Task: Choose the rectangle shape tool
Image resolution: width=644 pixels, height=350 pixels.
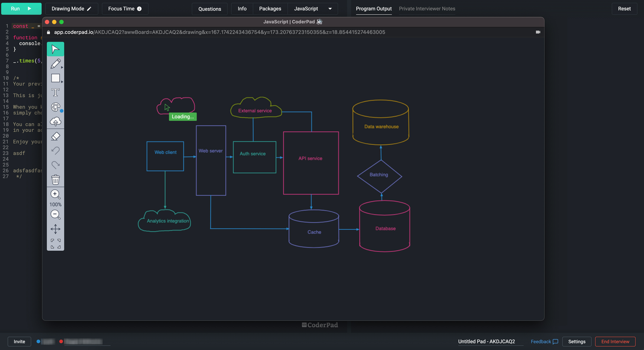Action: pos(55,78)
